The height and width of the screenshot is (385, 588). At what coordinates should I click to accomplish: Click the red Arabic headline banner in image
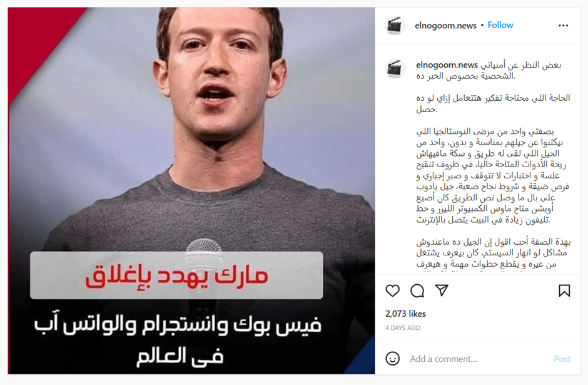176,275
